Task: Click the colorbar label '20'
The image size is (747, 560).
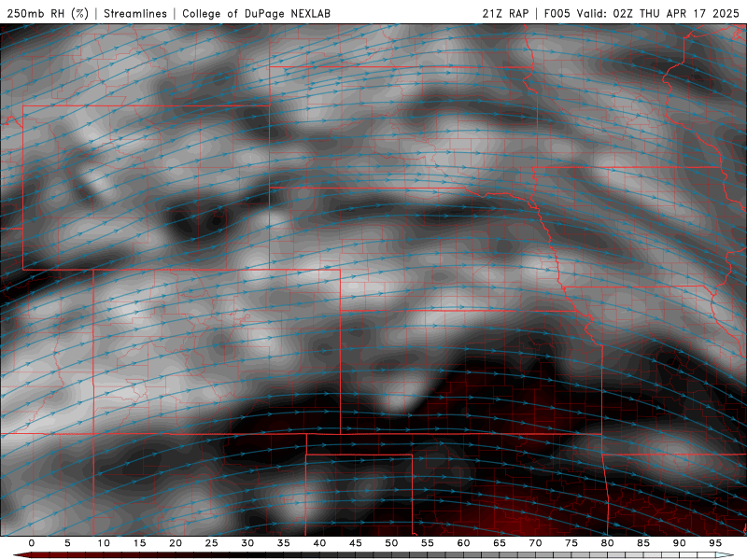Action: pyautogui.click(x=176, y=543)
